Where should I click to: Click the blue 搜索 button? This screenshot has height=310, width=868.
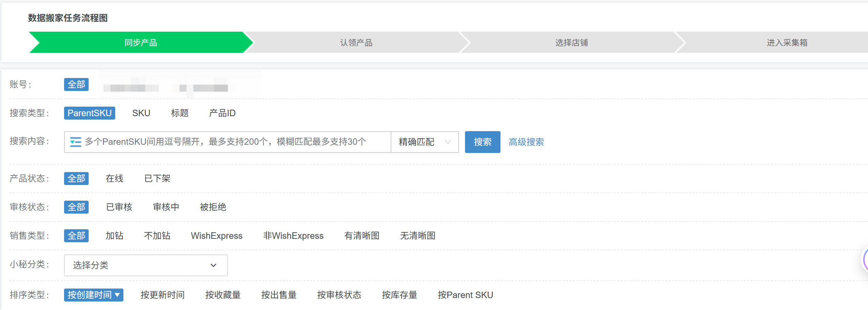click(482, 142)
